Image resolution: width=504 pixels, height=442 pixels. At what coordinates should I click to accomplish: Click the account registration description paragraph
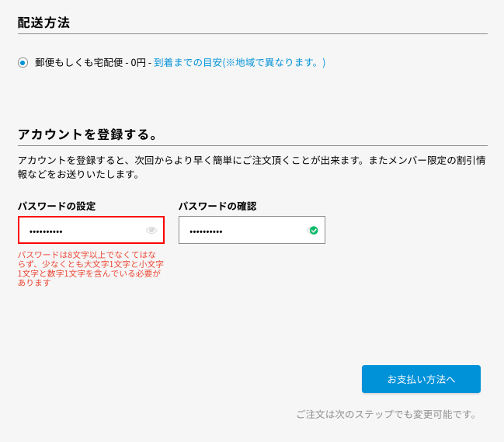point(252,167)
